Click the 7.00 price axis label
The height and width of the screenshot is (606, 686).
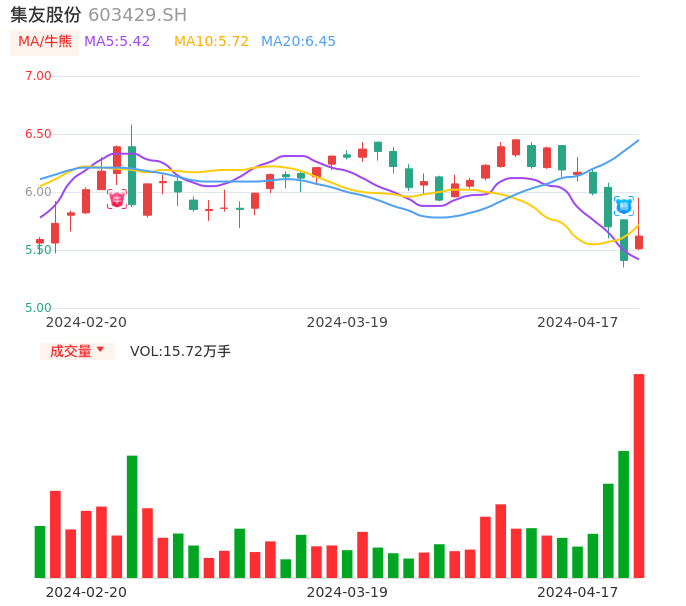tap(38, 76)
